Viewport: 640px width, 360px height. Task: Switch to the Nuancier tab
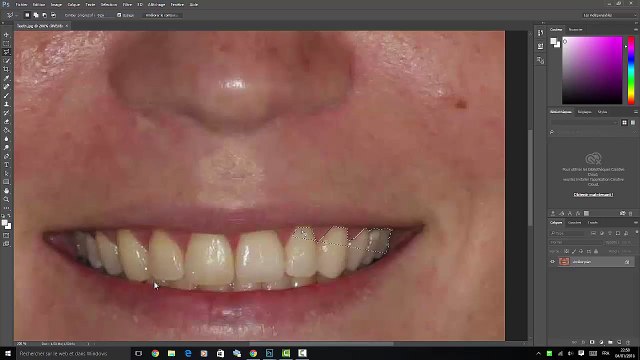tap(576, 29)
